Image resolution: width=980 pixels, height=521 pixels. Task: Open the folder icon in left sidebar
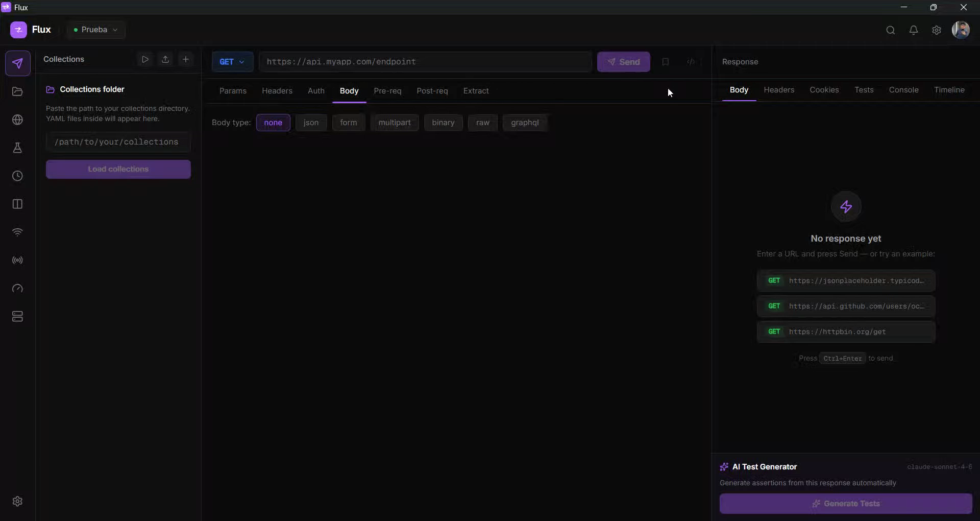17,91
